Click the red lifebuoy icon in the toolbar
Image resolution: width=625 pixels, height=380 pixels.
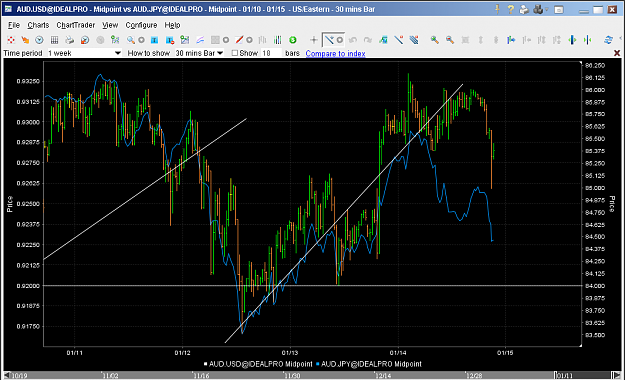click(11, 40)
